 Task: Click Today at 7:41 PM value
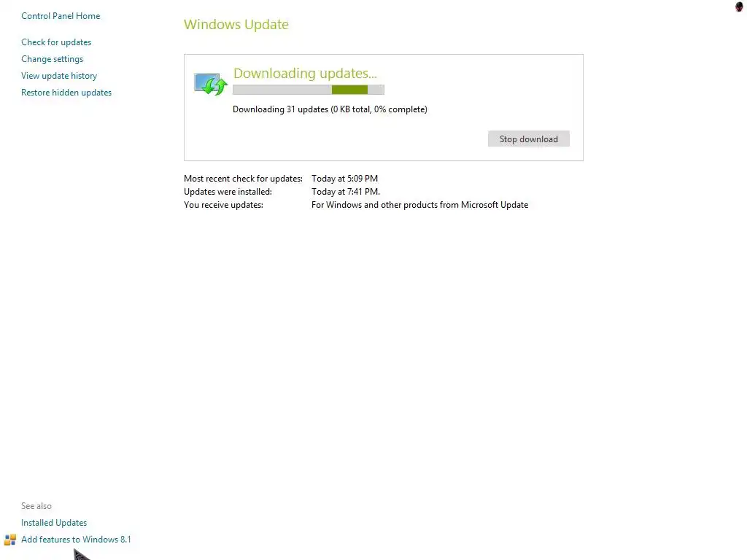[345, 192]
